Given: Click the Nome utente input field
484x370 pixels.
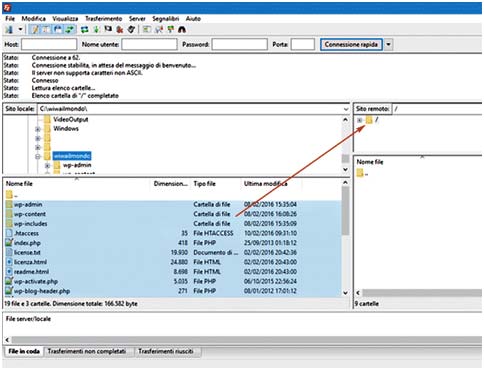Looking at the screenshot, I should point(149,44).
